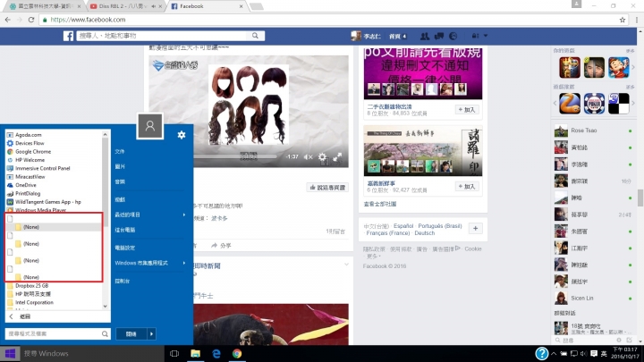
Task: Show previous recommended games with left chevron
Action: tap(555, 103)
